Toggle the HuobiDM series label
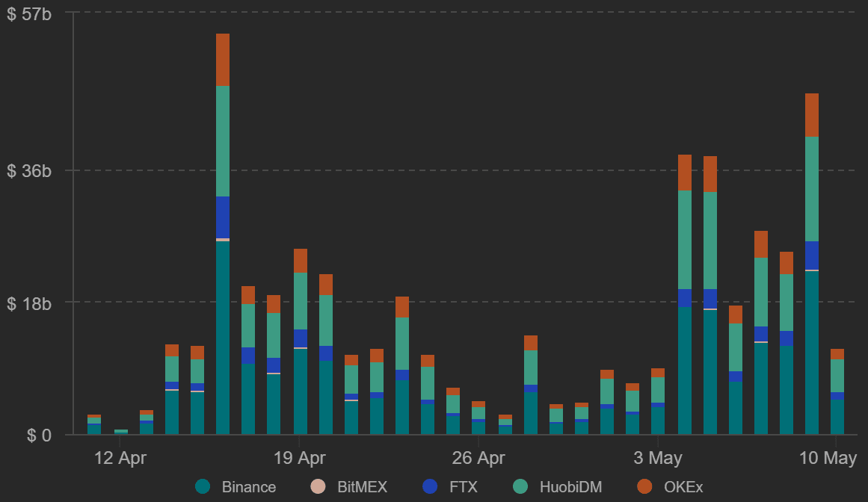 [x=570, y=487]
